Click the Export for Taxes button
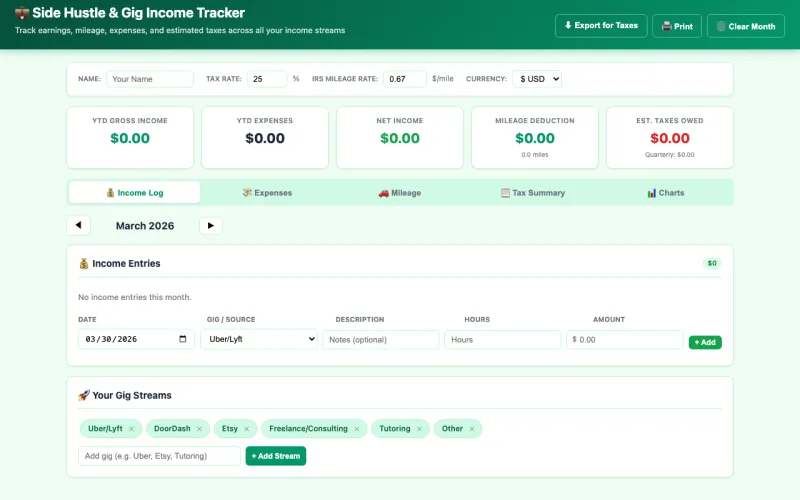The height and width of the screenshot is (500, 800). [x=601, y=26]
